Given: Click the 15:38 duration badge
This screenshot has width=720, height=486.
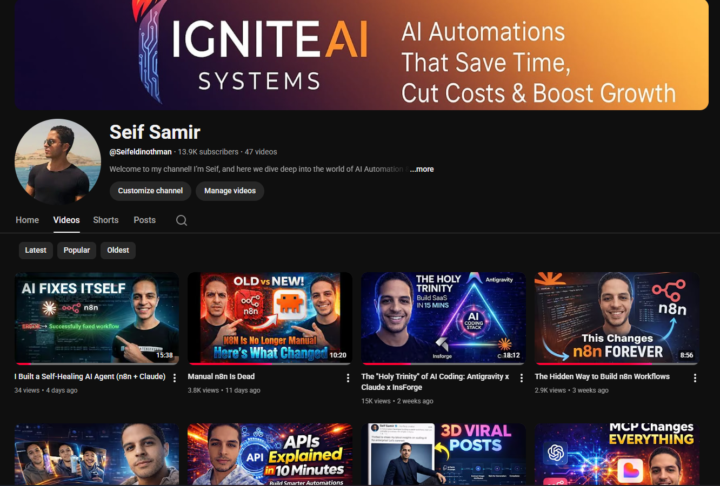Looking at the screenshot, I should coord(165,355).
